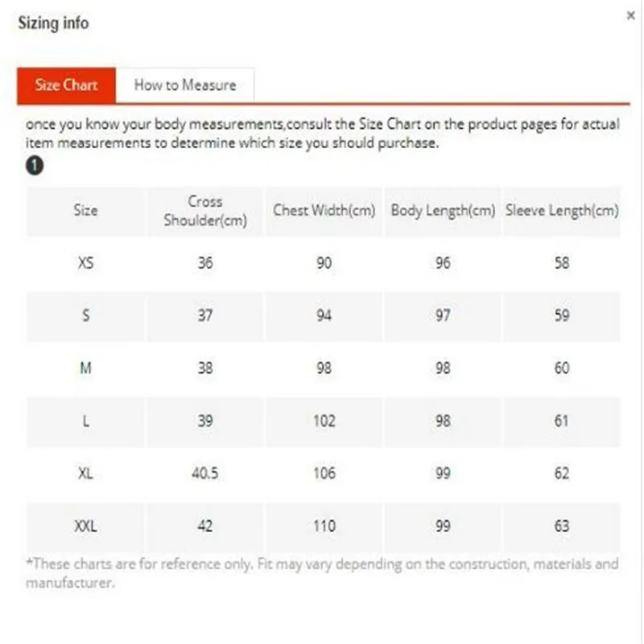Click the black number 1 badge
This screenshot has width=644, height=644.
point(35,167)
